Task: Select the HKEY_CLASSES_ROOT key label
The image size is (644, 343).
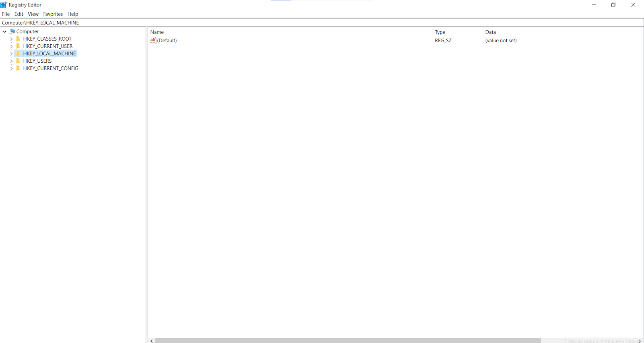Action: tap(47, 39)
